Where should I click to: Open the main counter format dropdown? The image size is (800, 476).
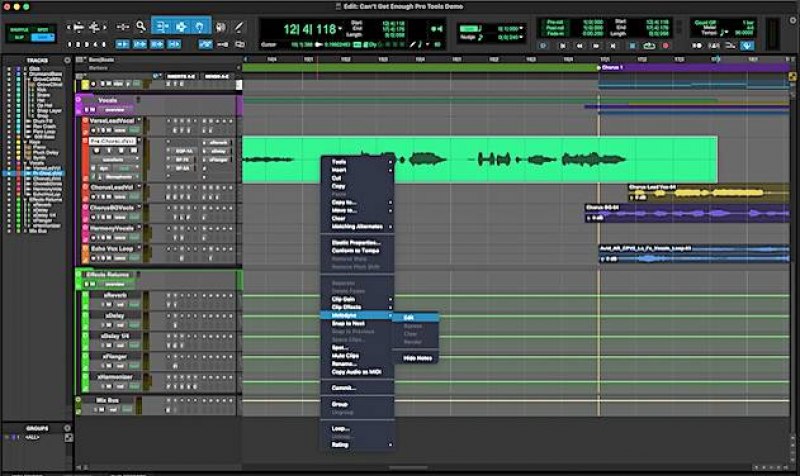click(341, 29)
